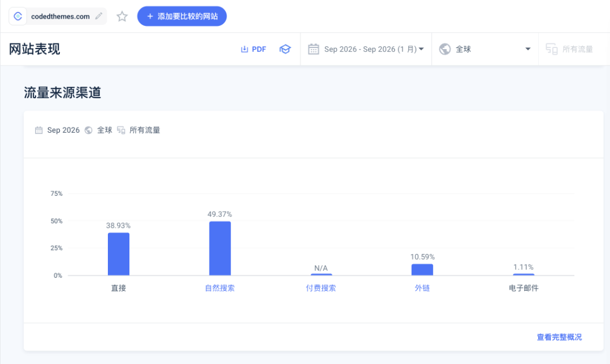Select the 直接 traffic bar
Image resolution: width=610 pixels, height=364 pixels.
[x=119, y=254]
